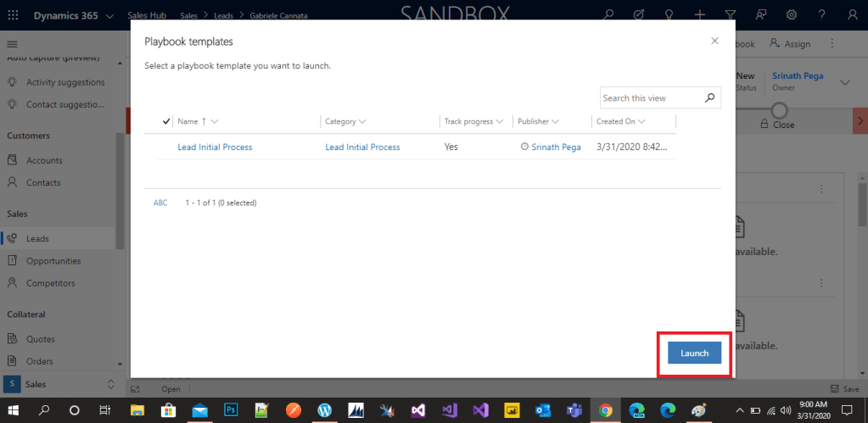Expand the Track progress column dropdown
The height and width of the screenshot is (423, 868).
(500, 122)
